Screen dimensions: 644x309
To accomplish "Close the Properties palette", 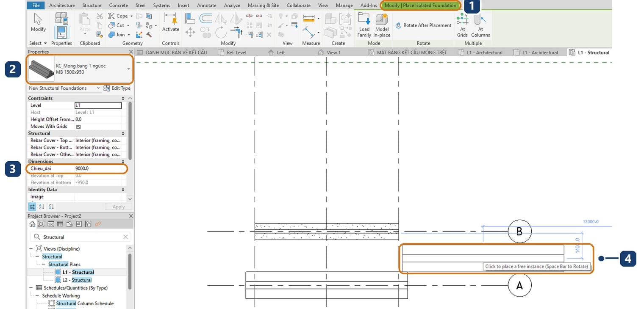I will coord(130,52).
